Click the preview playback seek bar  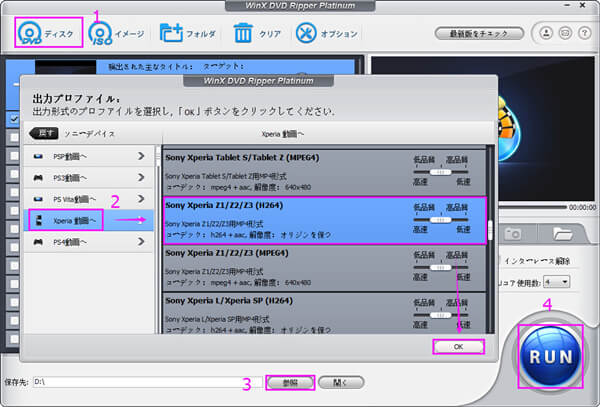click(x=532, y=207)
